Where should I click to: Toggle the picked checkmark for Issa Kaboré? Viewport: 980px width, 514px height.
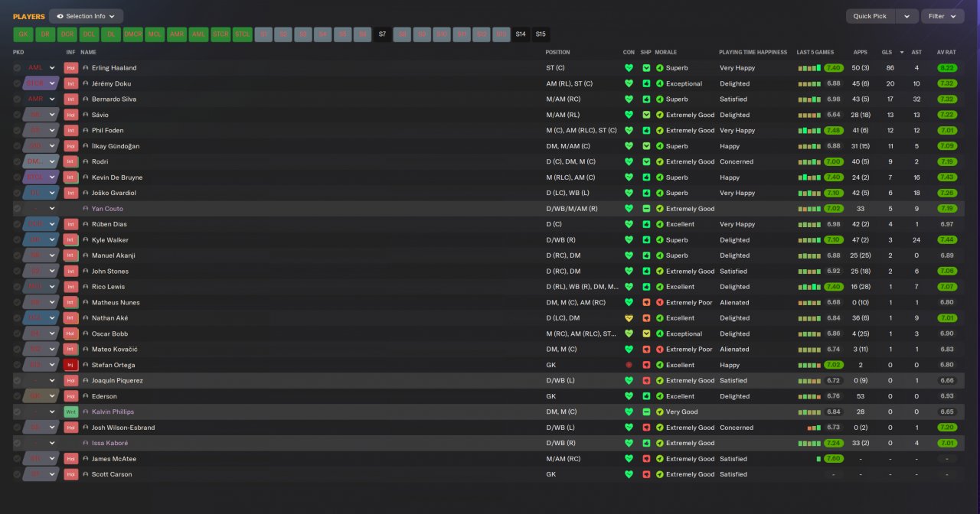coord(17,443)
